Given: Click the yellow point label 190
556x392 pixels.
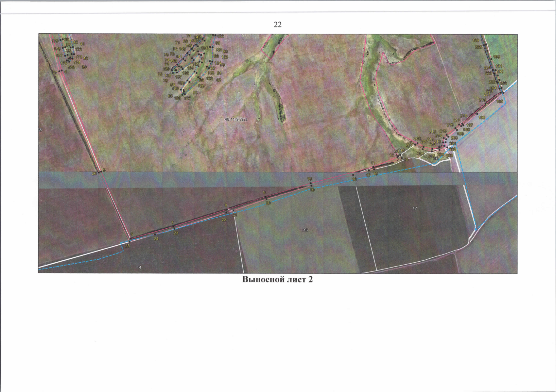Looking at the screenshot, I should pyautogui.click(x=496, y=57).
